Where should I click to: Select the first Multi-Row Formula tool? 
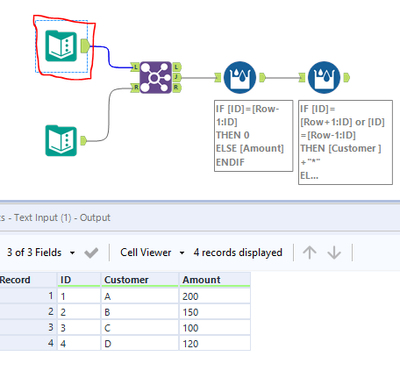click(240, 77)
